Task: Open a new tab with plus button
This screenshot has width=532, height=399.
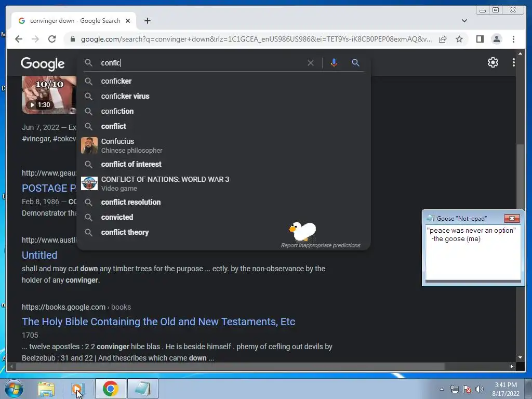Action: [x=147, y=21]
